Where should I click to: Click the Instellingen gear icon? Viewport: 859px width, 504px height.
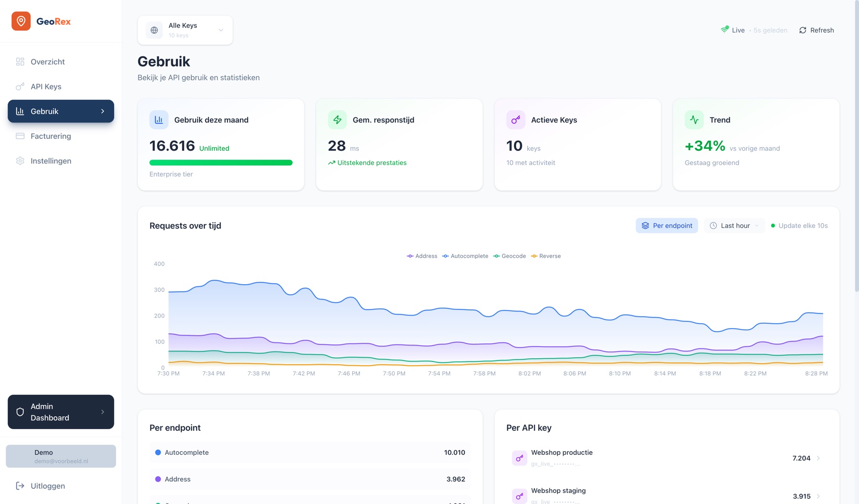20,161
